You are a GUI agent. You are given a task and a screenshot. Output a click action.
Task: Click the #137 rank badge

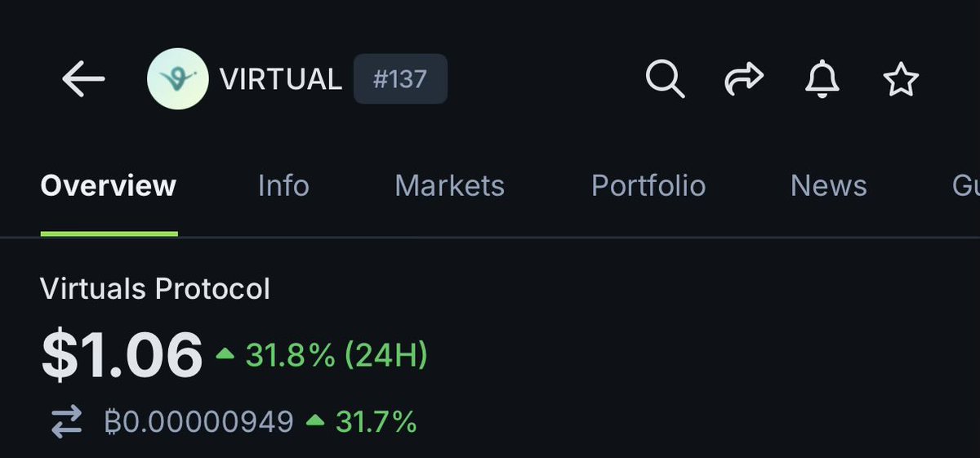[400, 79]
